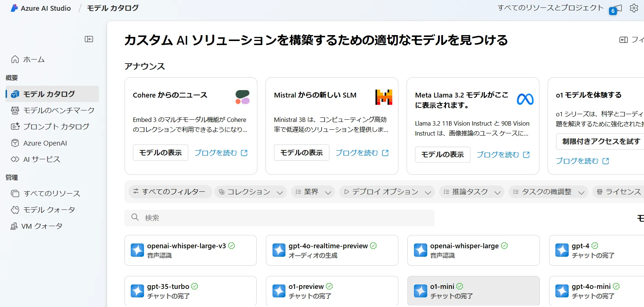Open the o1-preview model title
This screenshot has width=644, height=307.
click(x=306, y=286)
